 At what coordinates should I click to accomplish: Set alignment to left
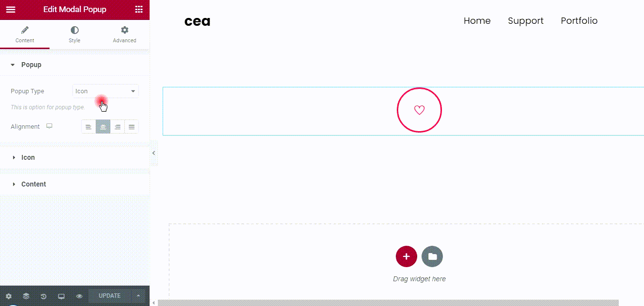point(88,127)
